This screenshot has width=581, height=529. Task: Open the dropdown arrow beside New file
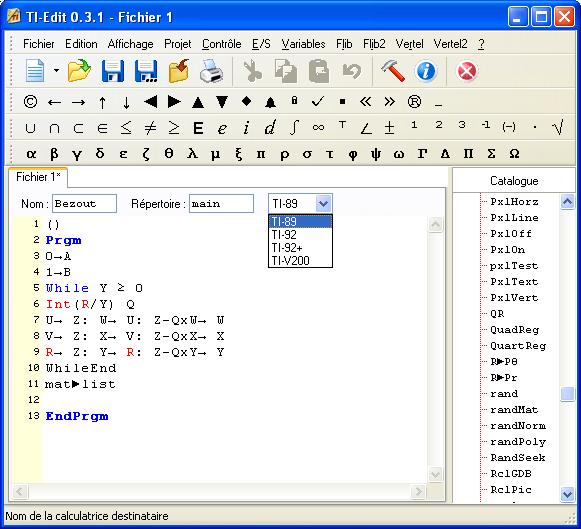point(56,70)
